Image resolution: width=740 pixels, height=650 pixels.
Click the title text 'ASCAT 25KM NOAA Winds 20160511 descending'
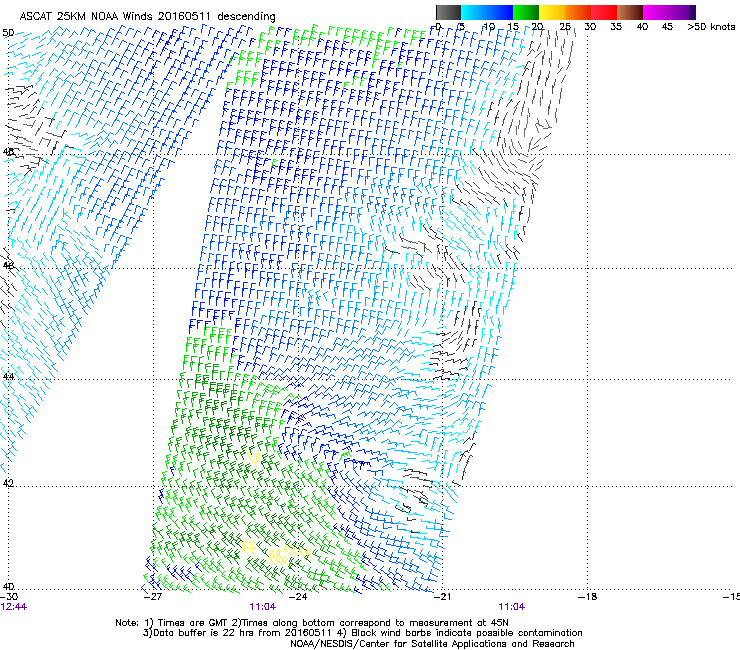(x=147, y=16)
